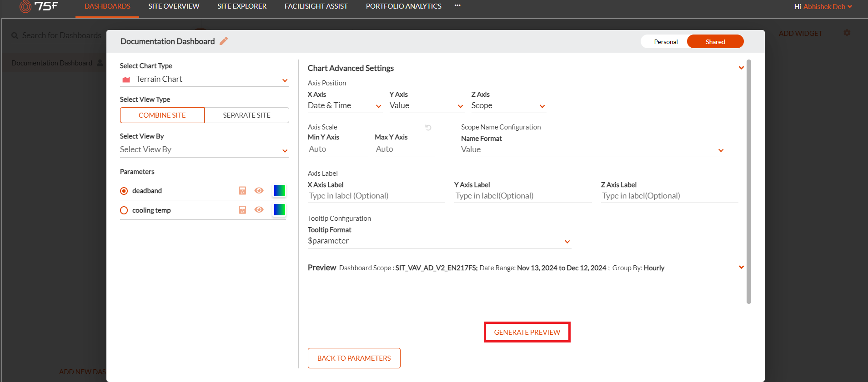
Task: Toggle visibility eye for deadband
Action: click(259, 191)
